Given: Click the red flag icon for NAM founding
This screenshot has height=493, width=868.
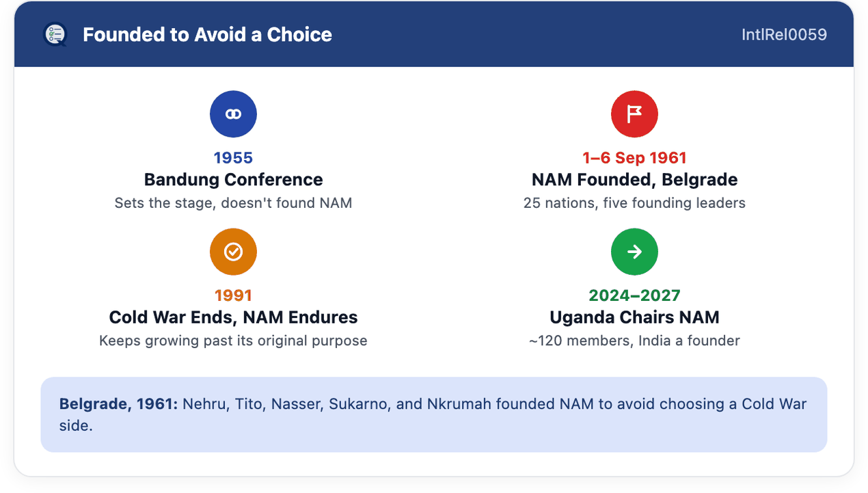Looking at the screenshot, I should pos(634,114).
